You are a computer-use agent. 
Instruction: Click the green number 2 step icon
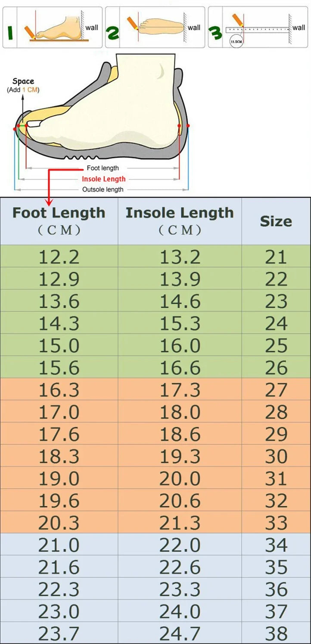click(113, 32)
